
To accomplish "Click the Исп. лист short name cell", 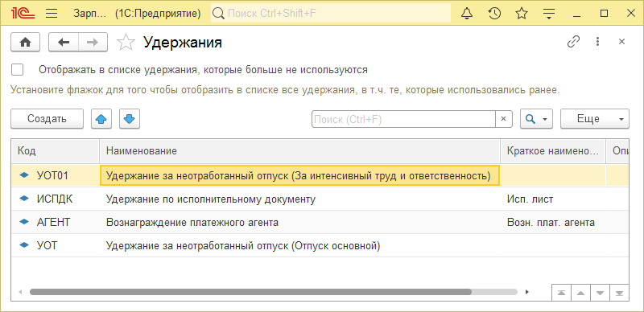I will [553, 199].
